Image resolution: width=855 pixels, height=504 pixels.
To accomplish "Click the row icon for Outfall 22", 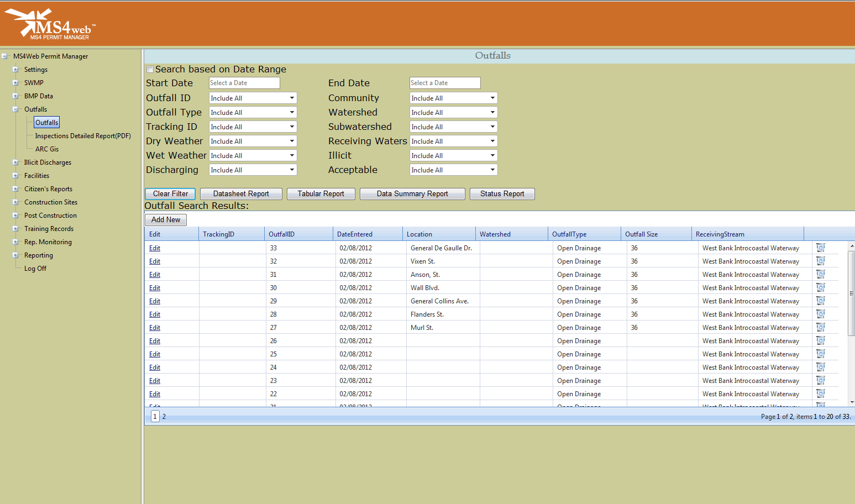I will pos(821,393).
